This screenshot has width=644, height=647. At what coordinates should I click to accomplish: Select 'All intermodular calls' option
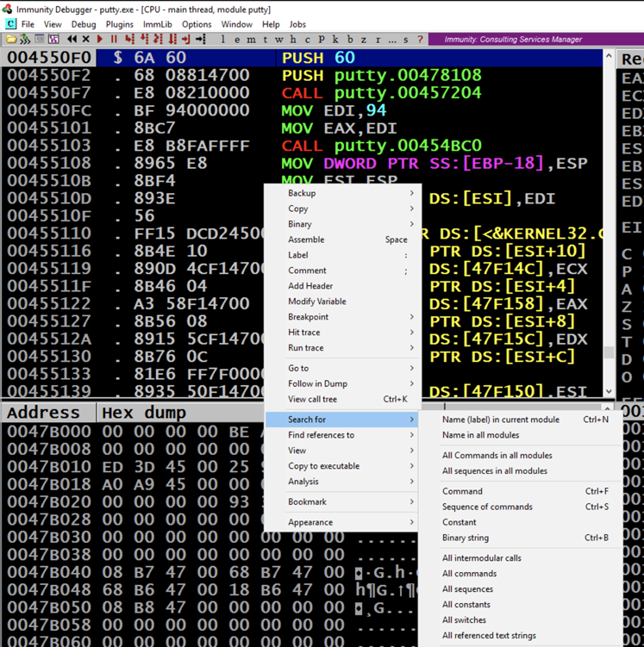[522, 558]
